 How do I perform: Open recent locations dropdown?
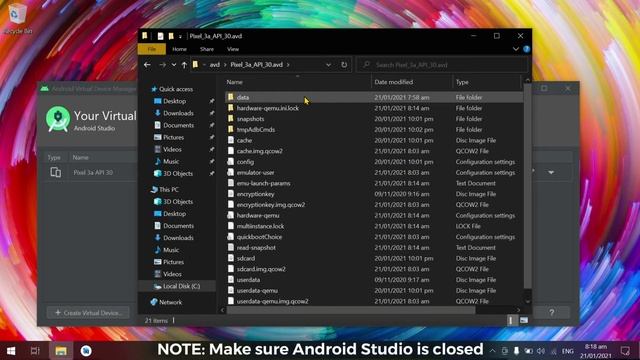[173, 65]
